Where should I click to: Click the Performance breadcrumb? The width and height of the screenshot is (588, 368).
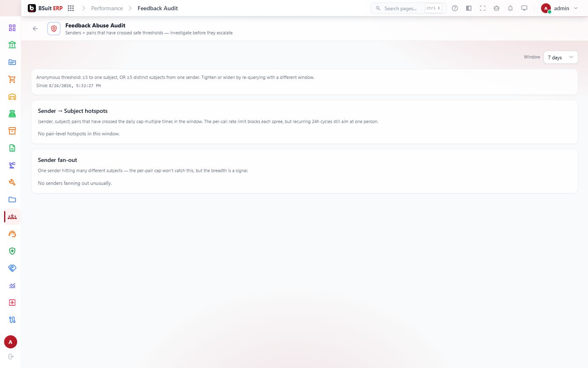107,8
